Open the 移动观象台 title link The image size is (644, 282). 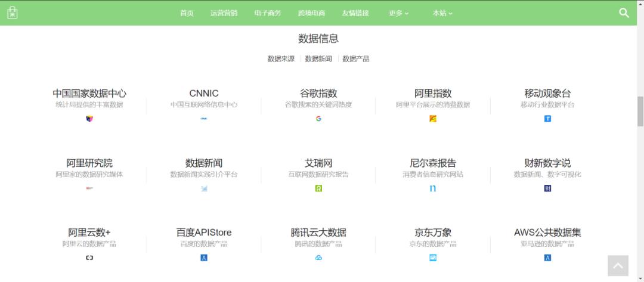click(x=547, y=93)
